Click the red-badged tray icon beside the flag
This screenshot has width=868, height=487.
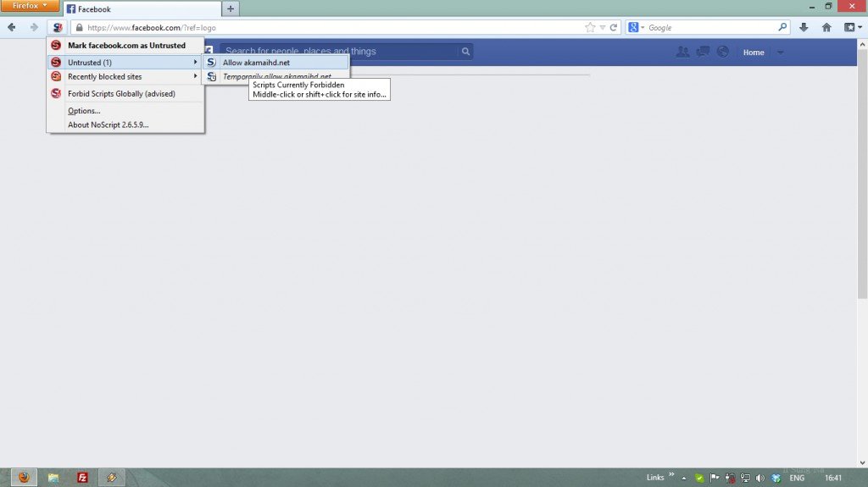(730, 479)
